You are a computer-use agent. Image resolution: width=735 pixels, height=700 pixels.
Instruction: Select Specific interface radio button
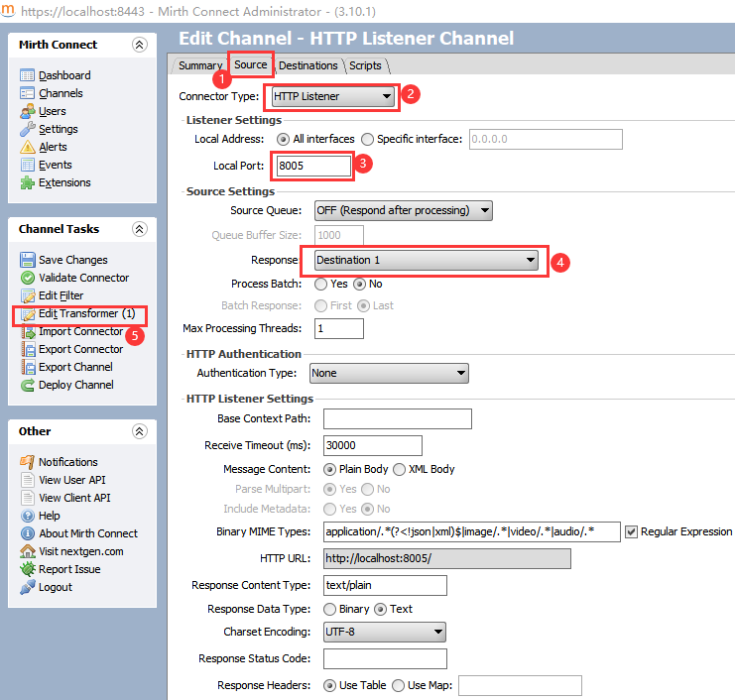coord(367,139)
